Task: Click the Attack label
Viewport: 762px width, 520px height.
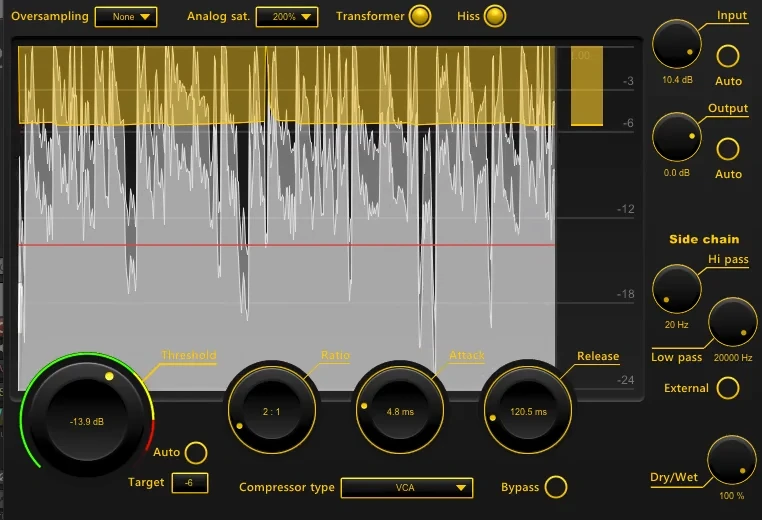Action: tap(467, 355)
